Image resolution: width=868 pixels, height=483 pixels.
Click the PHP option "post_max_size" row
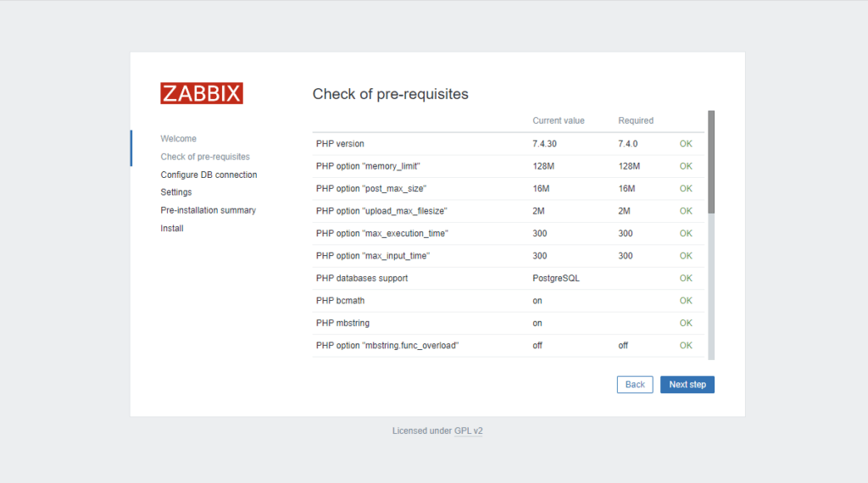coord(371,188)
